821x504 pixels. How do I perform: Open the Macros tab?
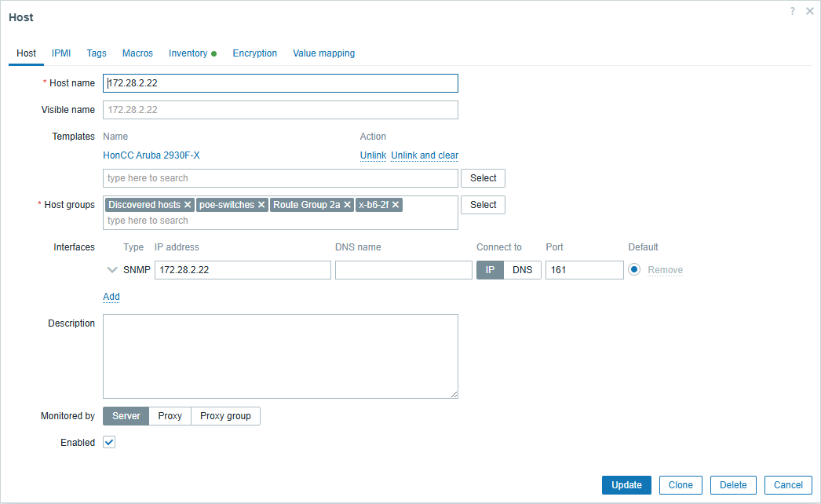[x=137, y=53]
